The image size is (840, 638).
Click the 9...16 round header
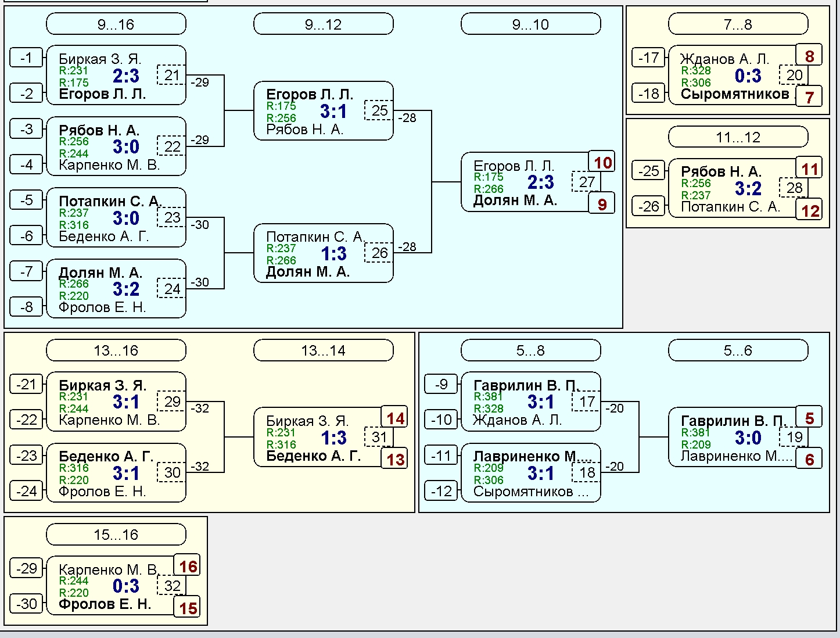(x=116, y=24)
